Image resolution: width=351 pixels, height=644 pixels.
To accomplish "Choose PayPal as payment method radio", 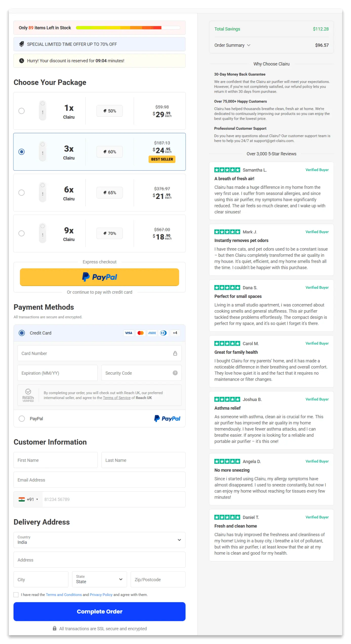I will (22, 419).
